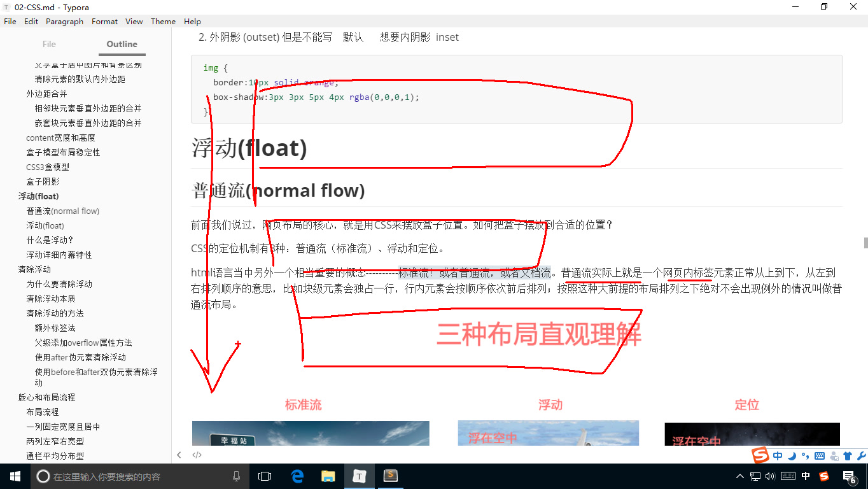
Task: Open the touch keyboard tray icon
Action: click(x=788, y=476)
